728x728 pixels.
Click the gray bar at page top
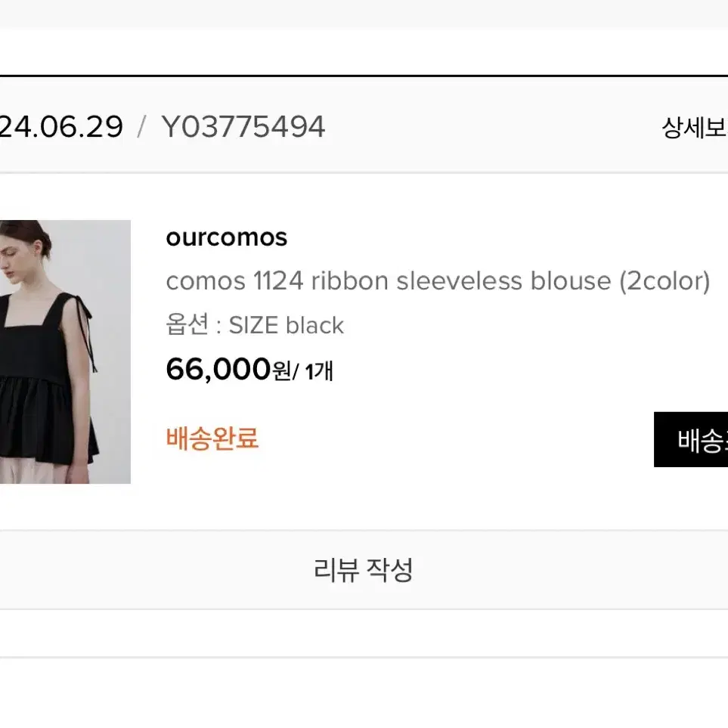click(x=364, y=14)
